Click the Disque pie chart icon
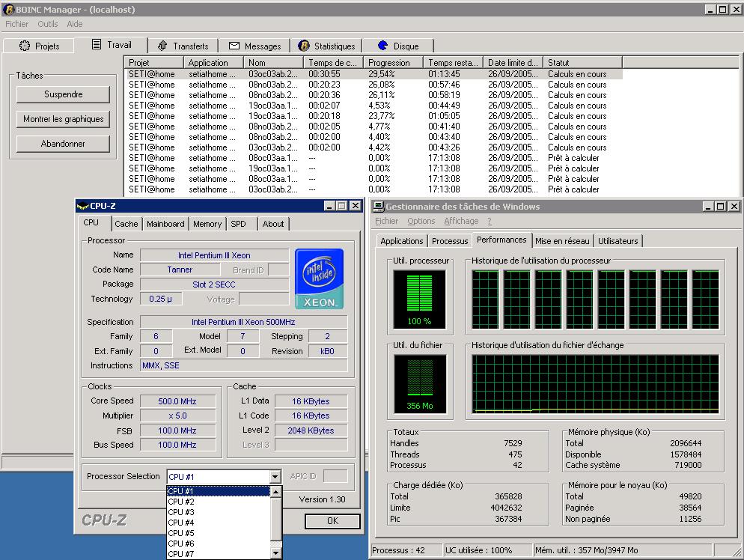This screenshot has height=560, width=744. 382,46
